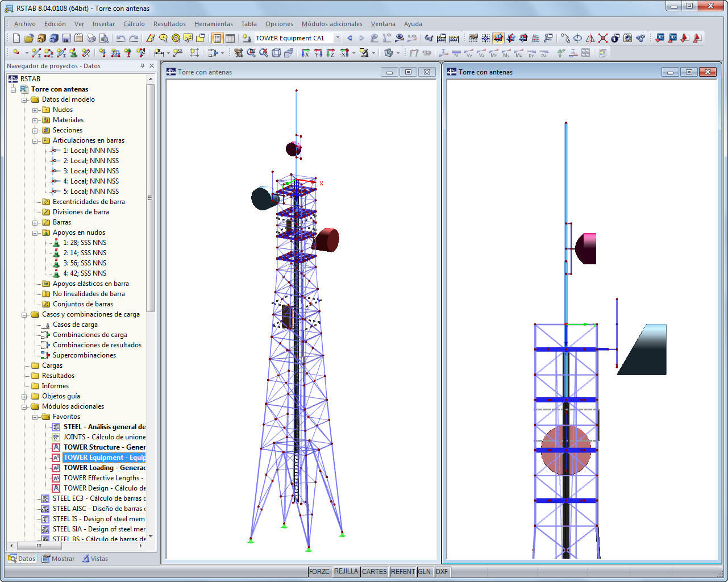Undo the last action
728x582 pixels.
121,38
